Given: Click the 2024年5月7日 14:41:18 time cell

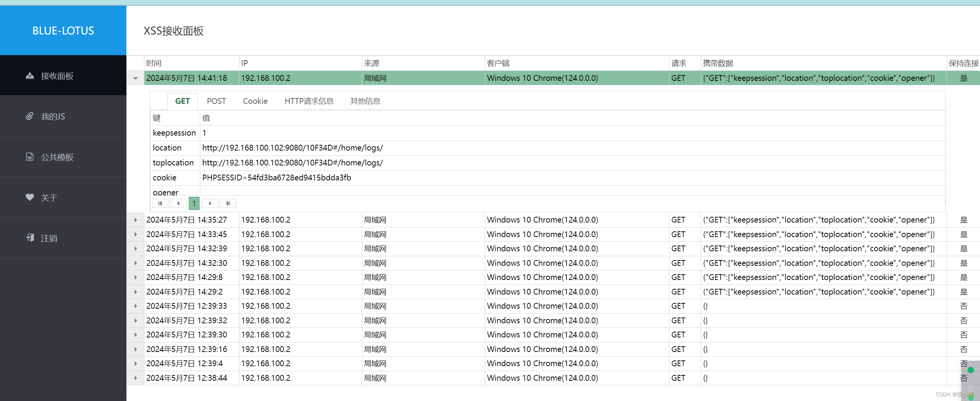Looking at the screenshot, I should tap(191, 78).
